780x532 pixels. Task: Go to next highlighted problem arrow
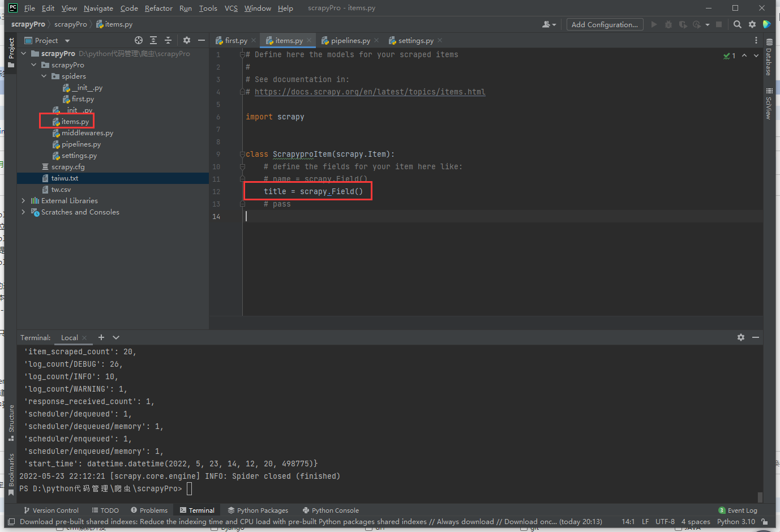tap(756, 55)
